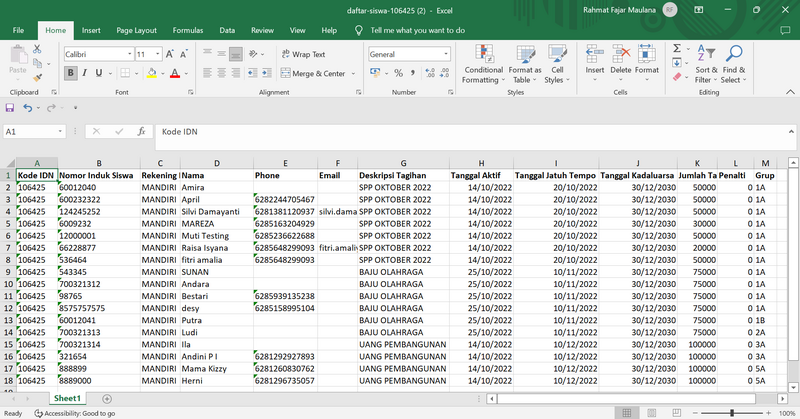Switch to the Page Layout tab
800x419 pixels.
(136, 31)
